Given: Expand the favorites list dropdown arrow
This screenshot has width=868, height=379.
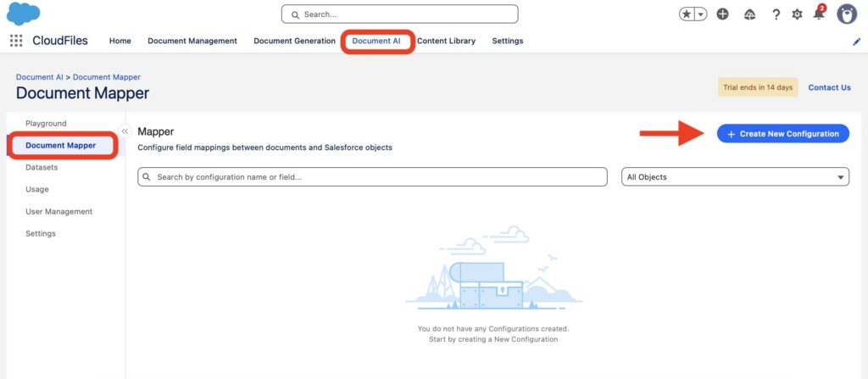Looking at the screenshot, I should point(701,14).
